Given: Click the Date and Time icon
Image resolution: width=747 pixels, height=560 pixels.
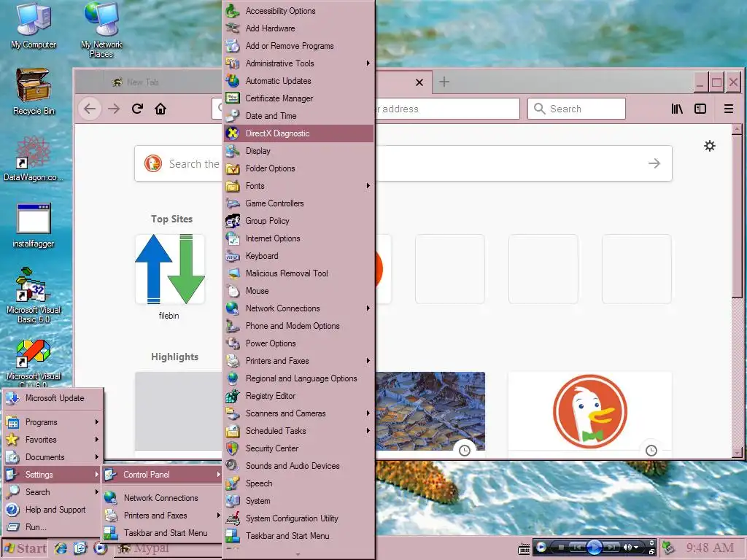Looking at the screenshot, I should pyautogui.click(x=233, y=116).
